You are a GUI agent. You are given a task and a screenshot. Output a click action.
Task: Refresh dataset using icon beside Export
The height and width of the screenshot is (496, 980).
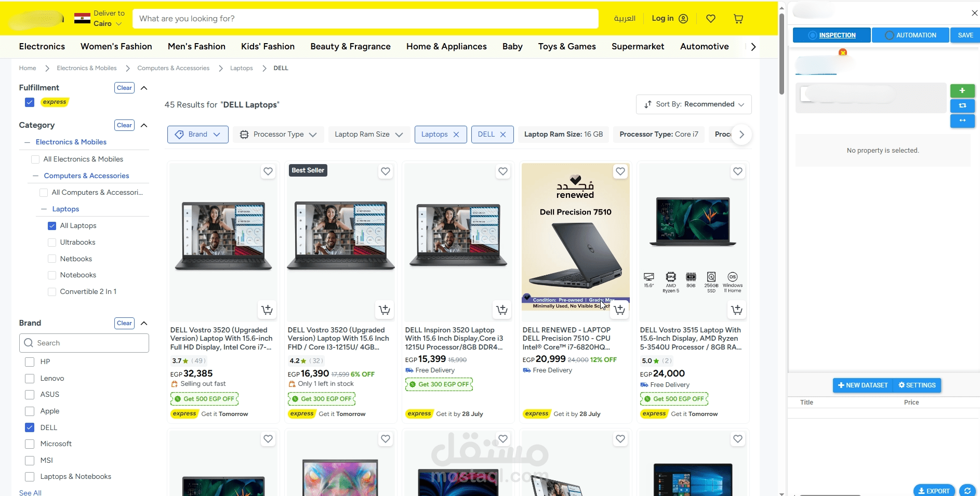(x=967, y=490)
